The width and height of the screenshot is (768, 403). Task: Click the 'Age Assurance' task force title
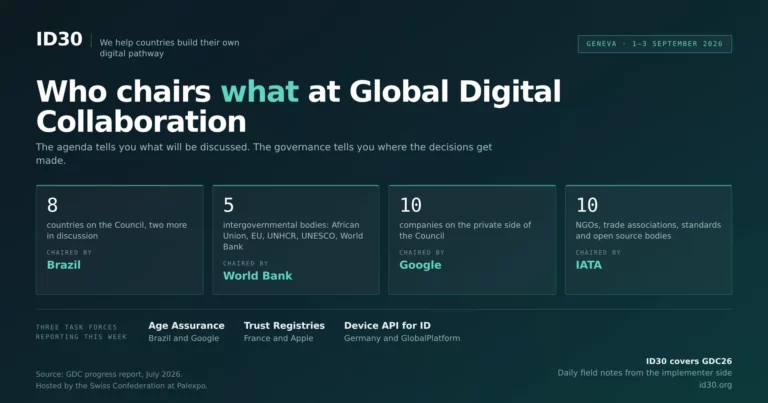click(186, 326)
